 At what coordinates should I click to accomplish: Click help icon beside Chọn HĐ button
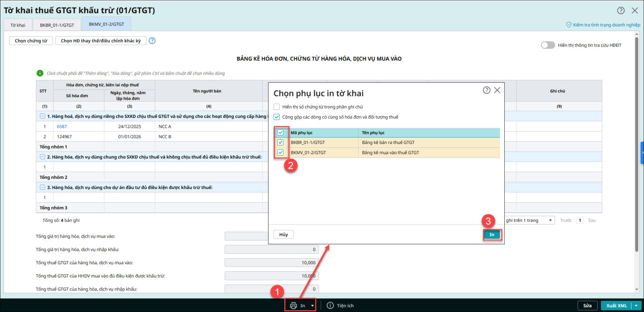click(x=152, y=41)
